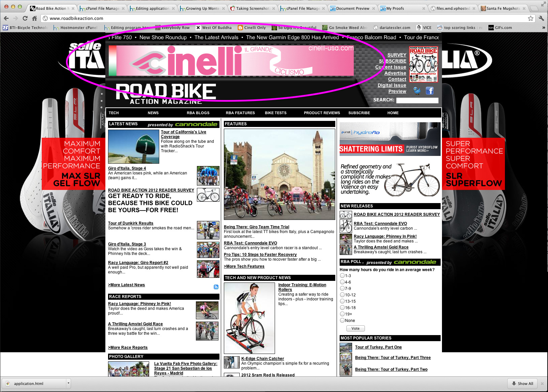548x392 pixels.
Task: Click the browser back arrow
Action: (6, 18)
